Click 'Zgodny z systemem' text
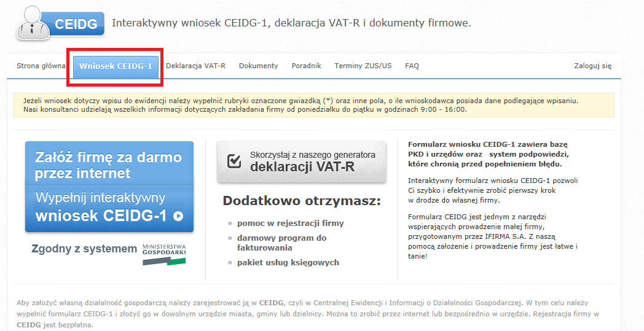Image resolution: width=644 pixels, height=331 pixels. tap(84, 249)
